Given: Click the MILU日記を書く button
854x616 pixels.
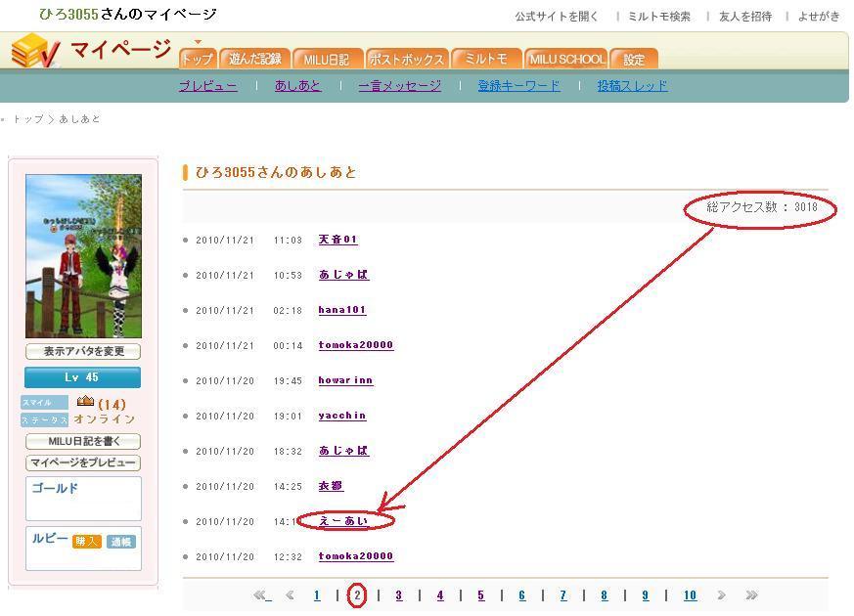Looking at the screenshot, I should coord(83,442).
